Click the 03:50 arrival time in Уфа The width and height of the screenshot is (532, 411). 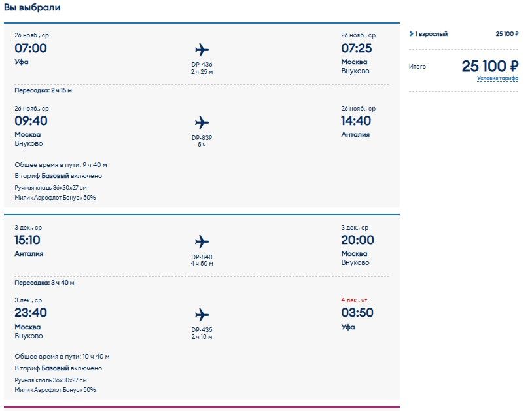tap(357, 313)
